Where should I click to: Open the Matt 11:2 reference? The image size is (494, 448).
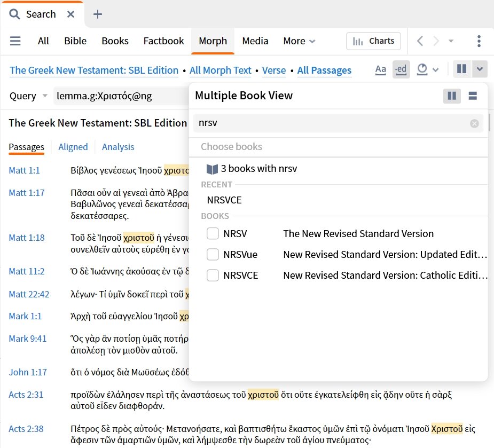point(27,272)
